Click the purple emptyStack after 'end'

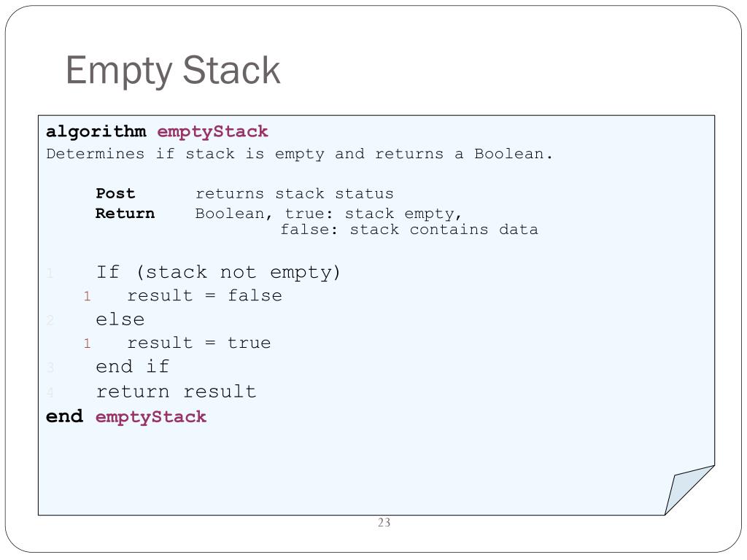[x=150, y=418]
